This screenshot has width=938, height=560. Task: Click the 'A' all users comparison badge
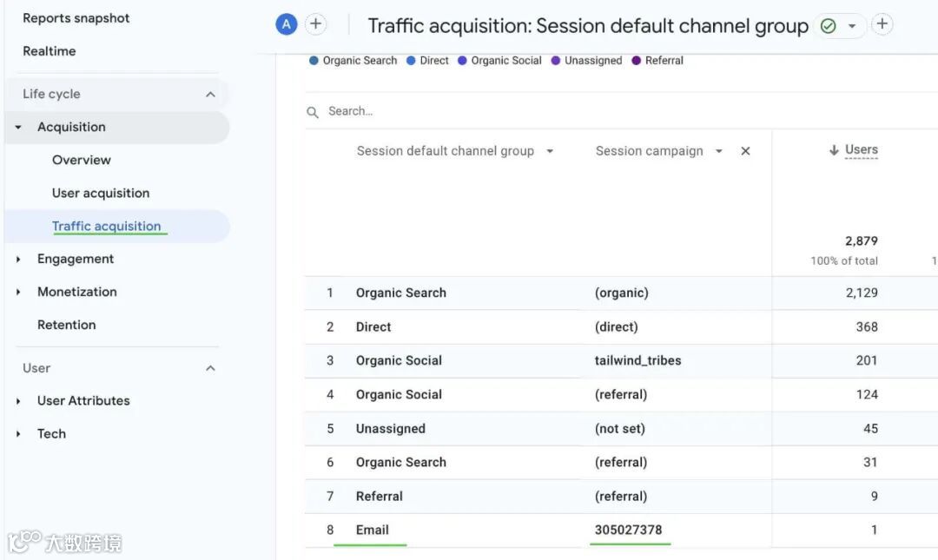pyautogui.click(x=287, y=25)
